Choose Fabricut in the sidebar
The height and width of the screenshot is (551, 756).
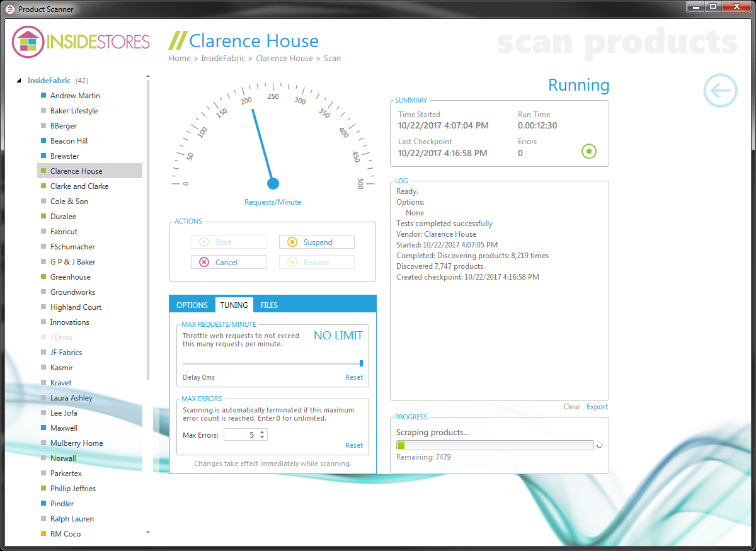click(x=64, y=232)
